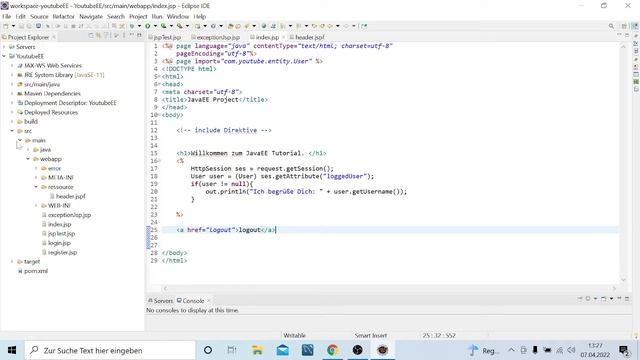The image size is (640, 360).
Task: Switch to the exception.jsp.jsp editor tab
Action: [x=216, y=37]
